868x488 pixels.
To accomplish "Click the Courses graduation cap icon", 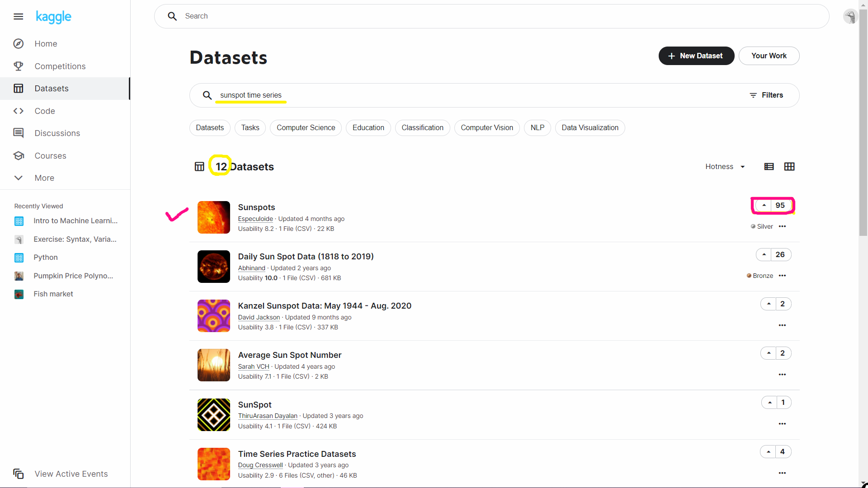I will (19, 155).
